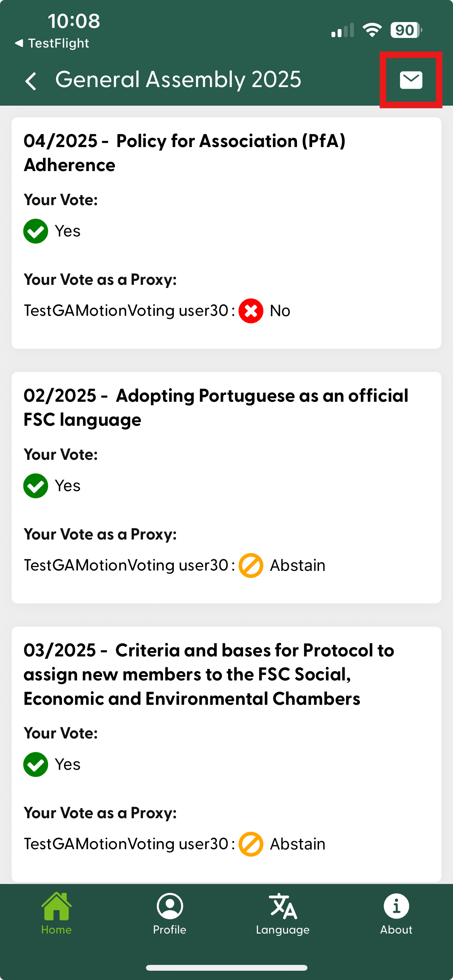Tap green Yes checkmark for motion 03/2025
The height and width of the screenshot is (980, 453).
36,764
